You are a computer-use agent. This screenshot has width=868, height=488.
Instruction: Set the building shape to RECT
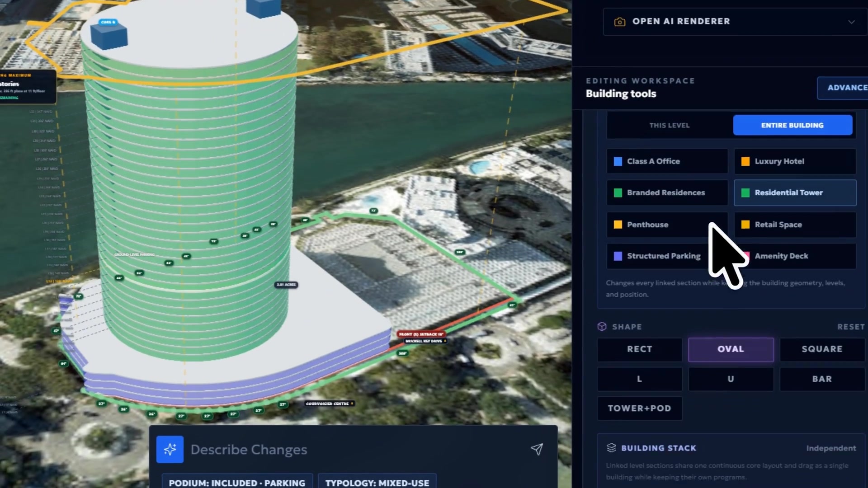pyautogui.click(x=639, y=349)
